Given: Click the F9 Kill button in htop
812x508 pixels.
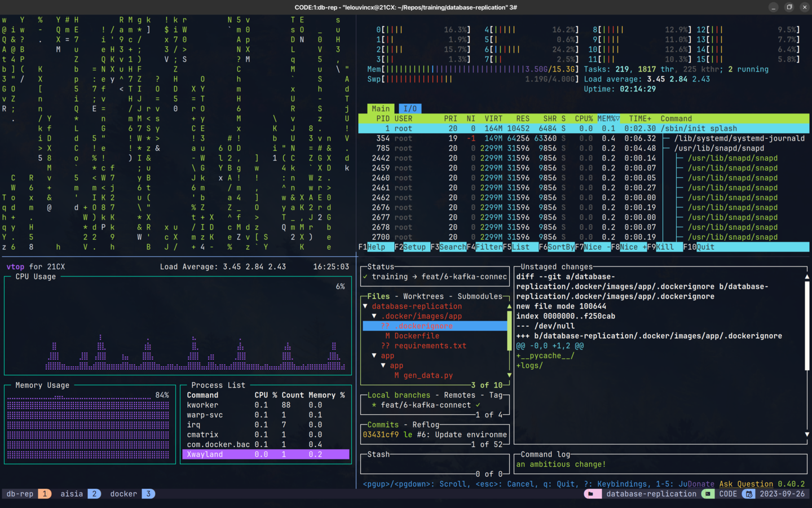Looking at the screenshot, I should [x=664, y=247].
